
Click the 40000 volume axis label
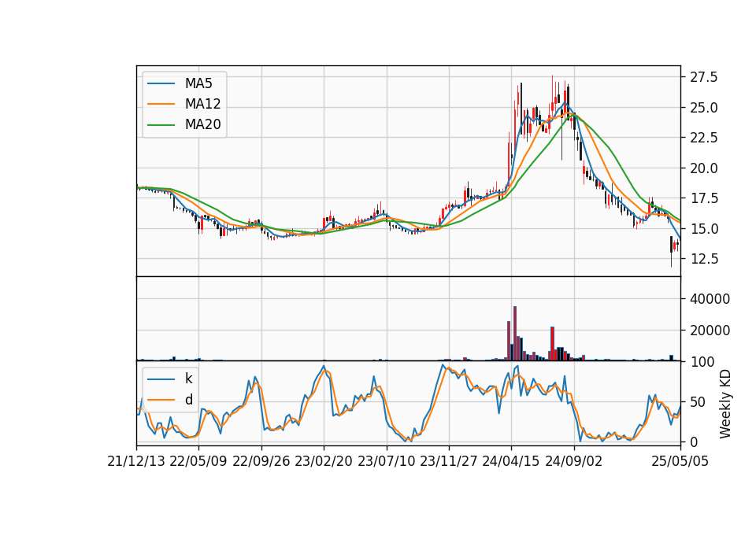710,299
